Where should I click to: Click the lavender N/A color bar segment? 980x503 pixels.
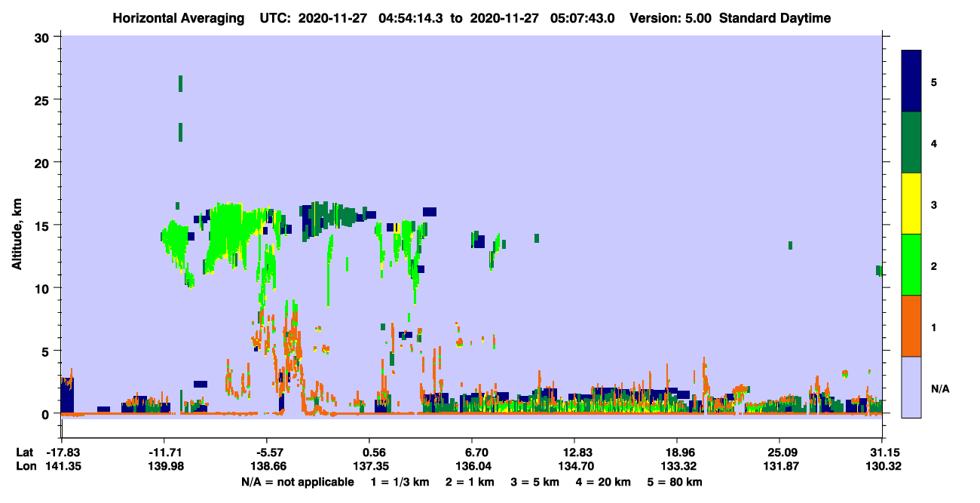911,387
